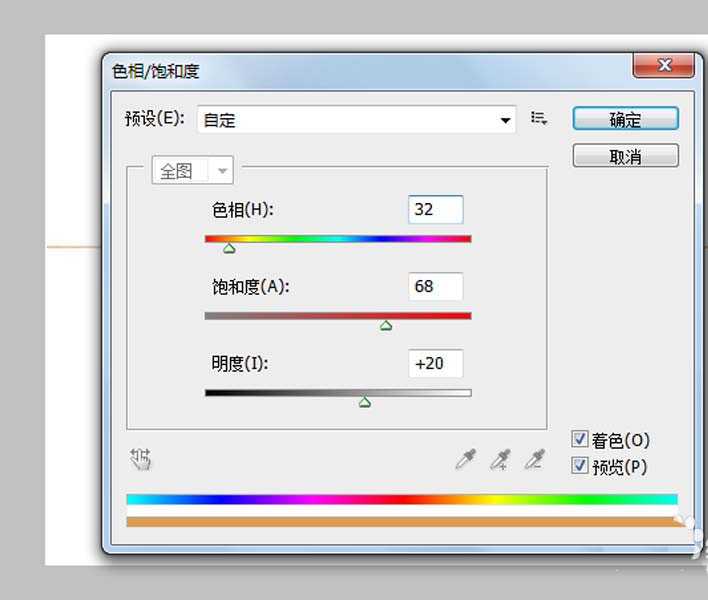Open the 预设(E) preset dropdown showing 自定
Image resolution: width=708 pixels, height=600 pixels.
pos(356,120)
